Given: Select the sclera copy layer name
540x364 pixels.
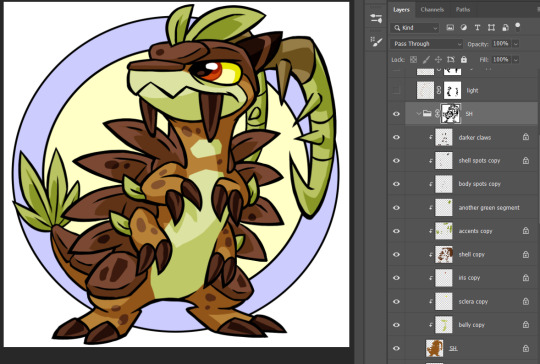Looking at the screenshot, I should 473,301.
